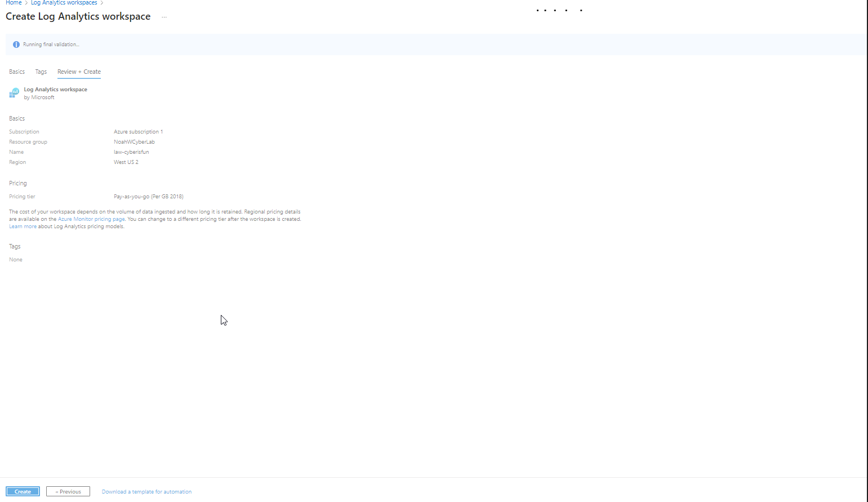The width and height of the screenshot is (868, 502).
Task: Open the ellipsis menu beside page title
Action: click(164, 17)
